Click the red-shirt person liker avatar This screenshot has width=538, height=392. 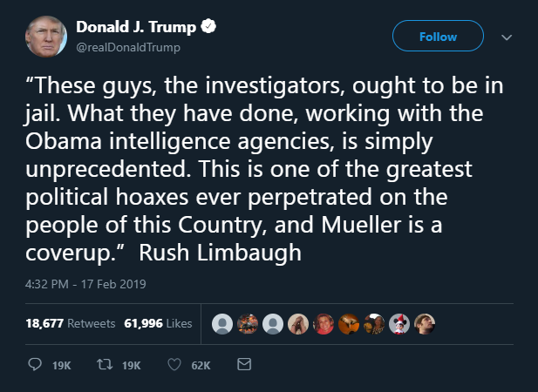tap(323, 323)
